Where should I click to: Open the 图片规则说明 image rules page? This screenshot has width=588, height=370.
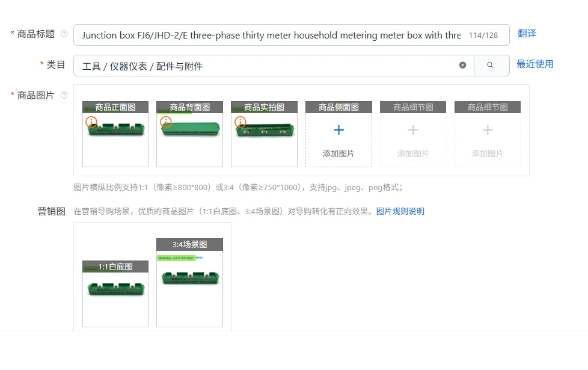[x=401, y=212]
